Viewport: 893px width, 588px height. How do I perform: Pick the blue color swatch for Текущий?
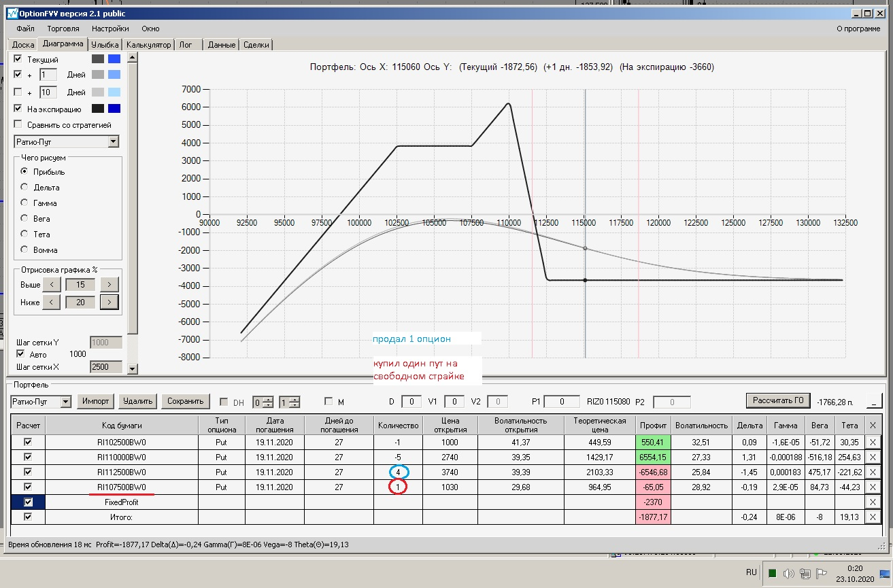pos(114,60)
